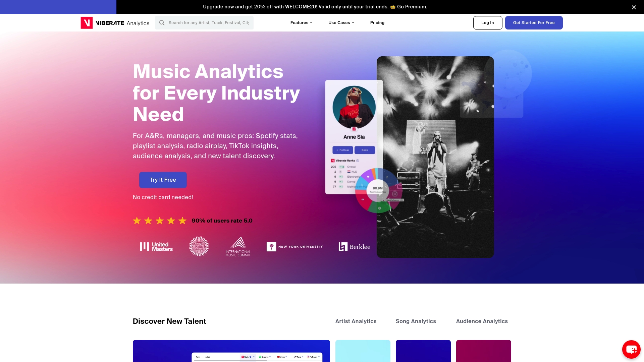Click the Discover New Talent preview card
The width and height of the screenshot is (644, 362).
coord(231,351)
